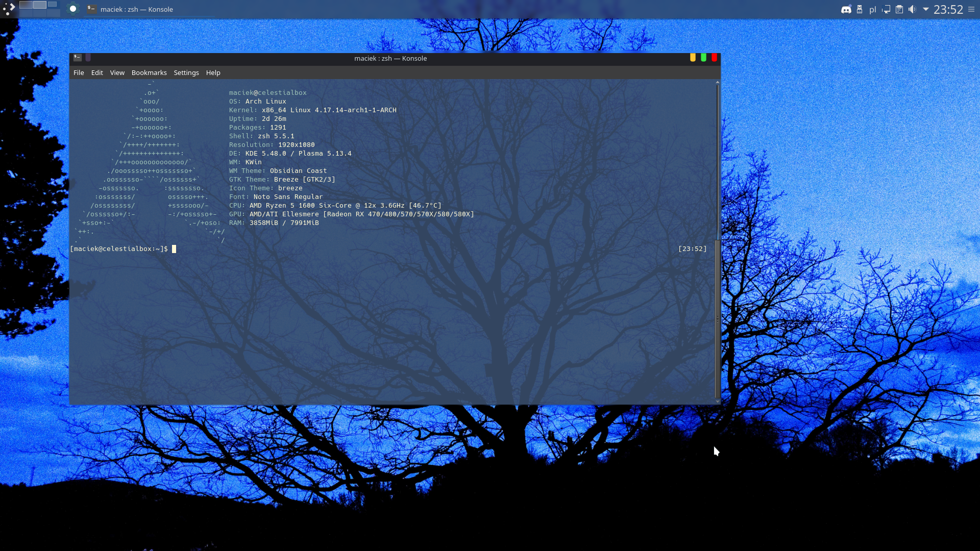Click the '[23:52]' right-side prompt timestamp
980x551 pixels.
click(693, 249)
